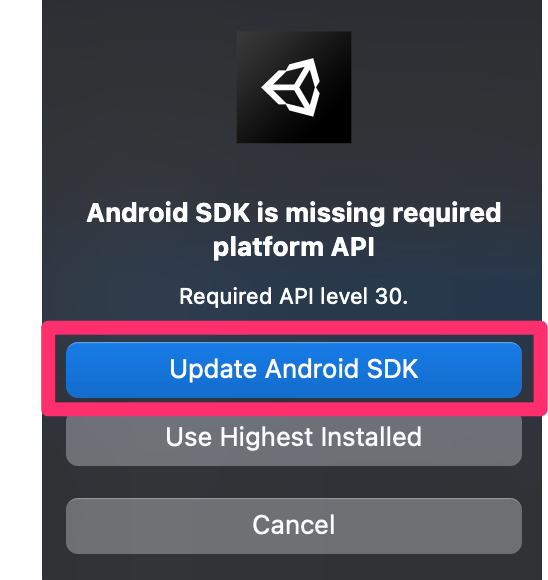Click the 'Android SDK is missing required' heading line

pyautogui.click(x=294, y=213)
